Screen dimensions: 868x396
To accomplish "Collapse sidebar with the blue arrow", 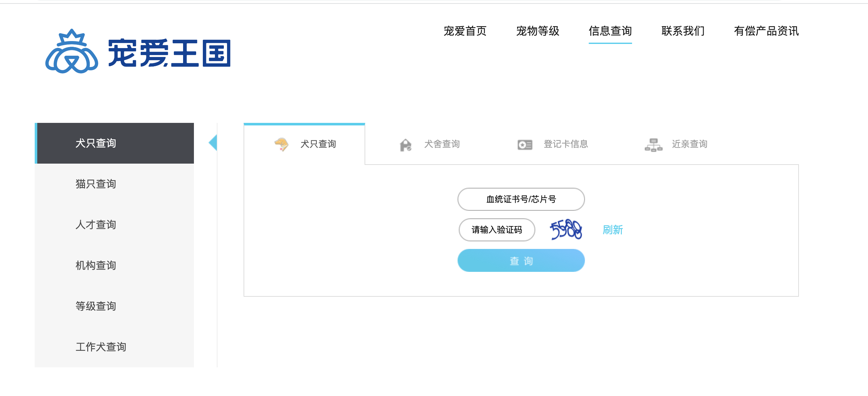I will pyautogui.click(x=213, y=142).
